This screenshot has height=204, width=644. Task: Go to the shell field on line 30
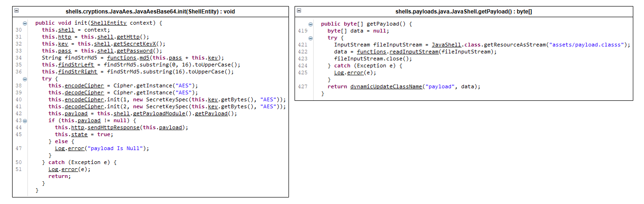pyautogui.click(x=66, y=30)
